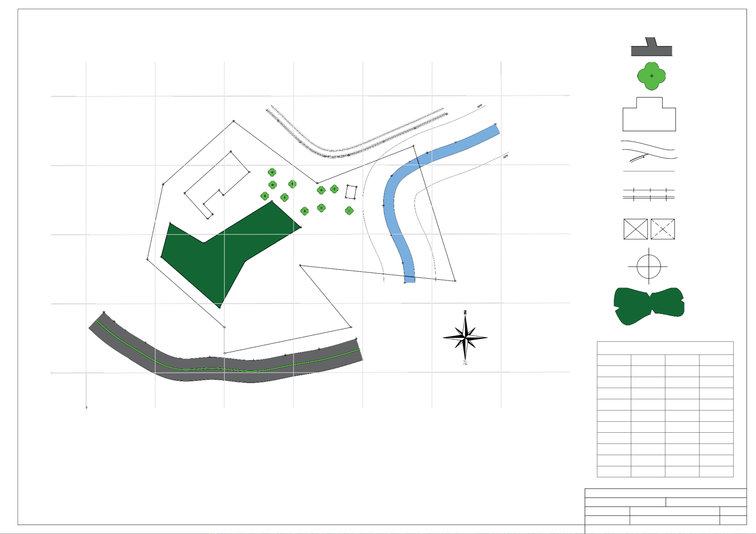756x534 pixels.
Task: Click the gray road T-junction legend symbol
Action: point(651,51)
